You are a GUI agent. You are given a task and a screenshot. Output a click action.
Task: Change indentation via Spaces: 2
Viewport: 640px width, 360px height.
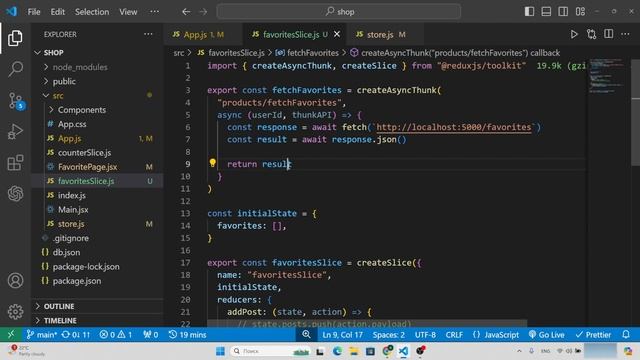coord(389,335)
